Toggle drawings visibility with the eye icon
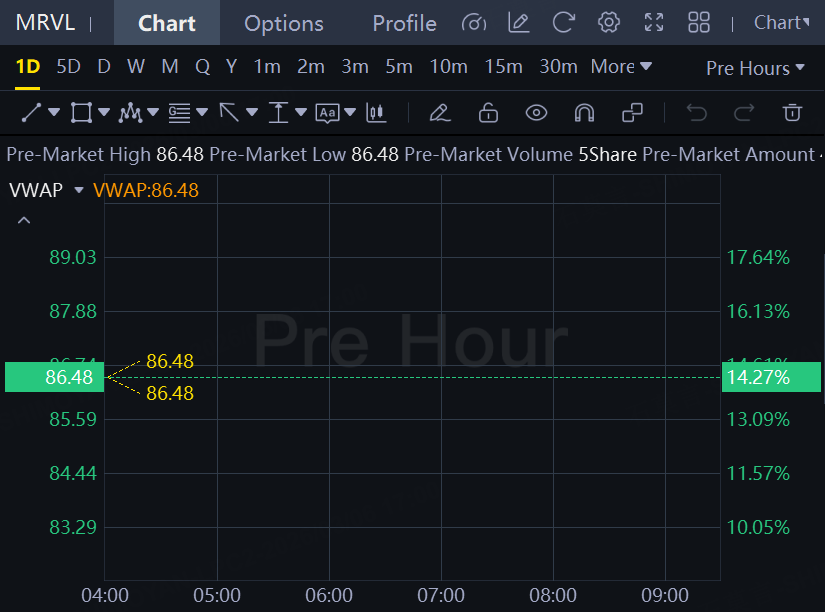Screen dimensions: 825x612 (536, 113)
